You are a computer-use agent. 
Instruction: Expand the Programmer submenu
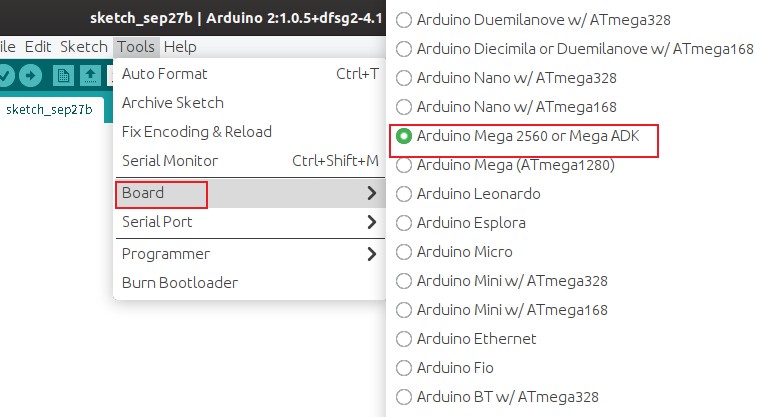tap(250, 254)
